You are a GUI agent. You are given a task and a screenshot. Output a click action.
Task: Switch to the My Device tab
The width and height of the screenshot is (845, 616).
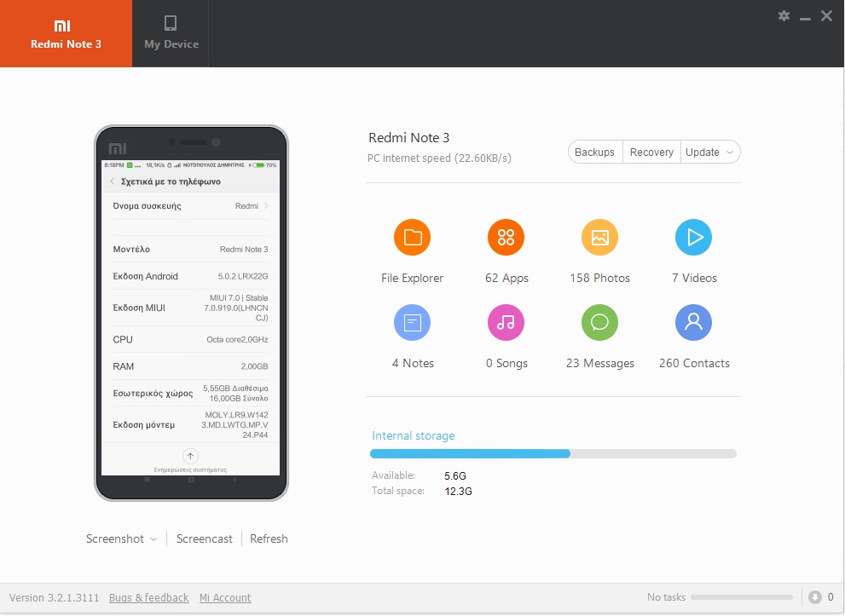(171, 33)
